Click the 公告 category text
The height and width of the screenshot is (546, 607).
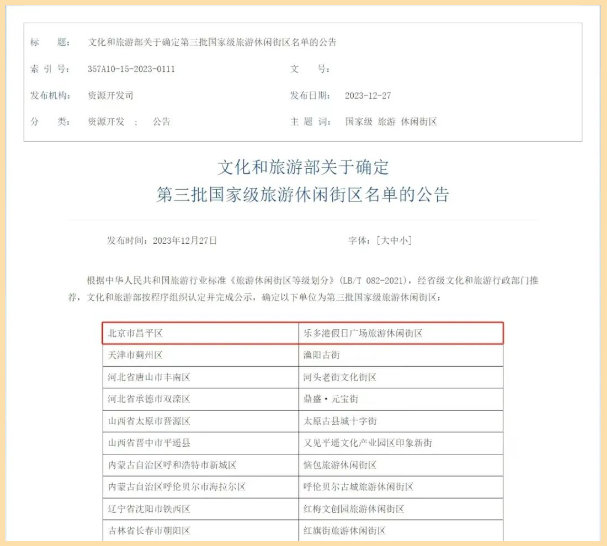click(161, 121)
